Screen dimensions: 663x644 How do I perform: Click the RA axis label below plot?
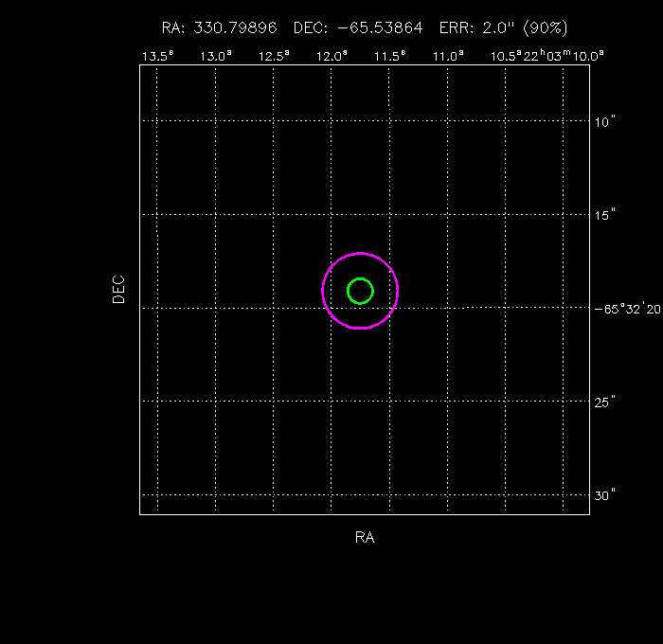point(365,538)
